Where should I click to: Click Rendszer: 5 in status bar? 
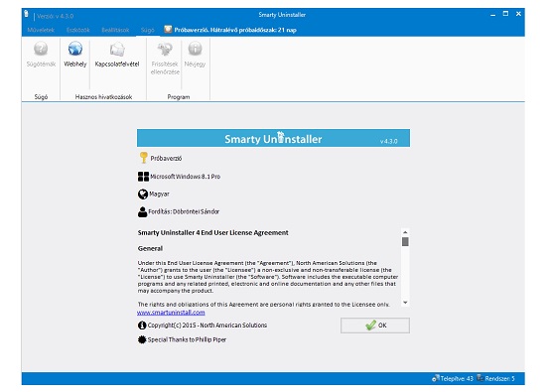499,378
